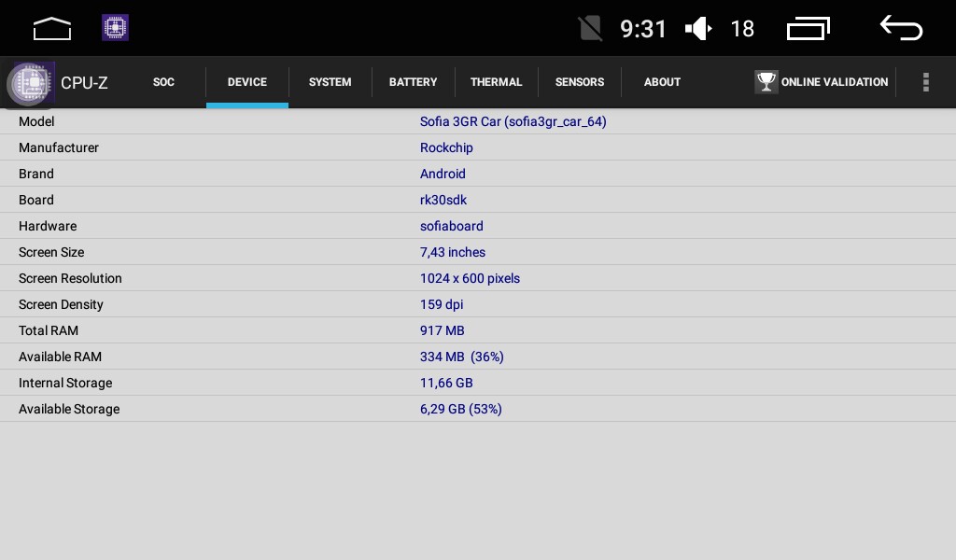Tap the volume speaker icon
The image size is (956, 560).
[x=698, y=29]
